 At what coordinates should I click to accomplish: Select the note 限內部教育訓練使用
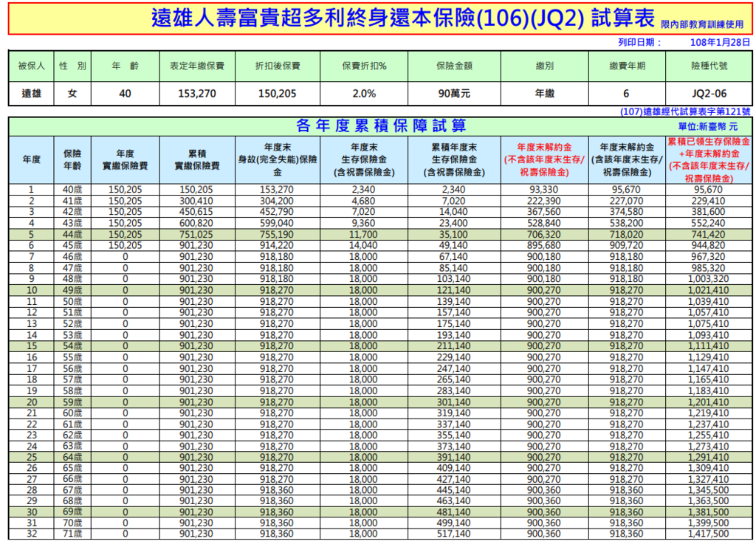(x=702, y=24)
